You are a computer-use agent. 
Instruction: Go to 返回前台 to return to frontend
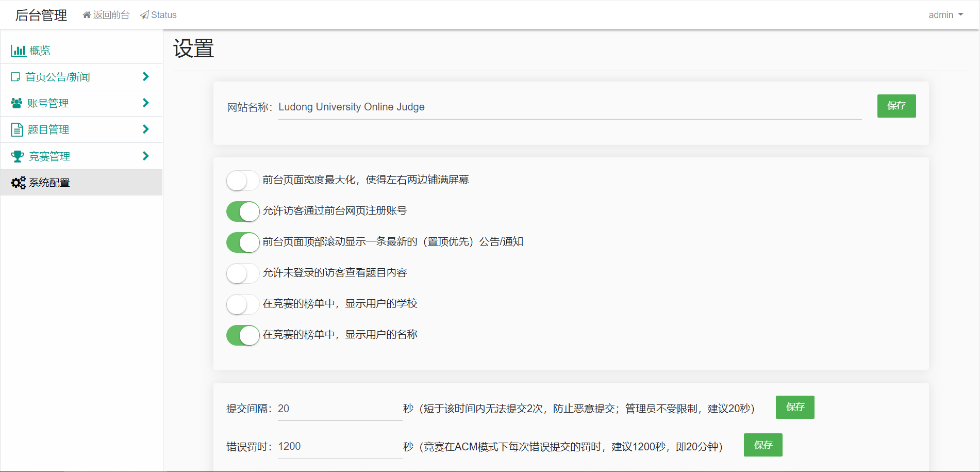click(110, 14)
